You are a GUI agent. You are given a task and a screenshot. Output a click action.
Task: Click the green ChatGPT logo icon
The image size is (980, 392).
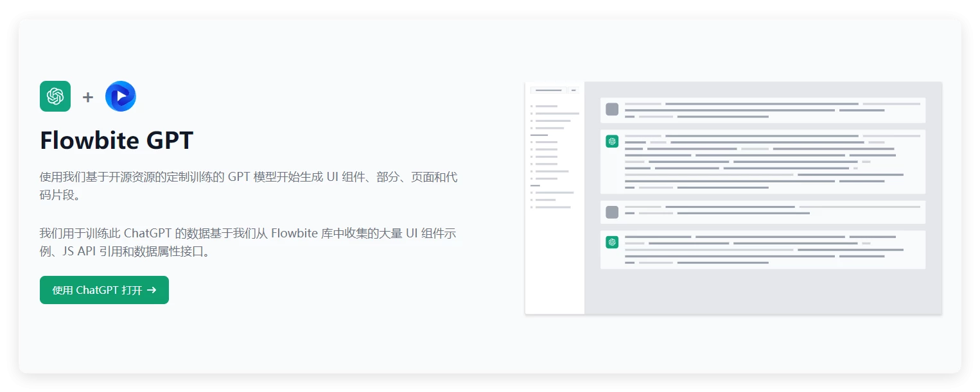(x=55, y=96)
